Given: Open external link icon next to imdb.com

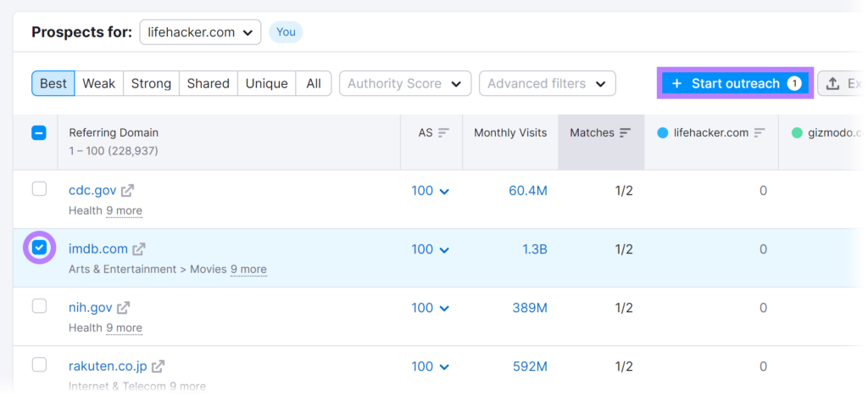Looking at the screenshot, I should [139, 249].
